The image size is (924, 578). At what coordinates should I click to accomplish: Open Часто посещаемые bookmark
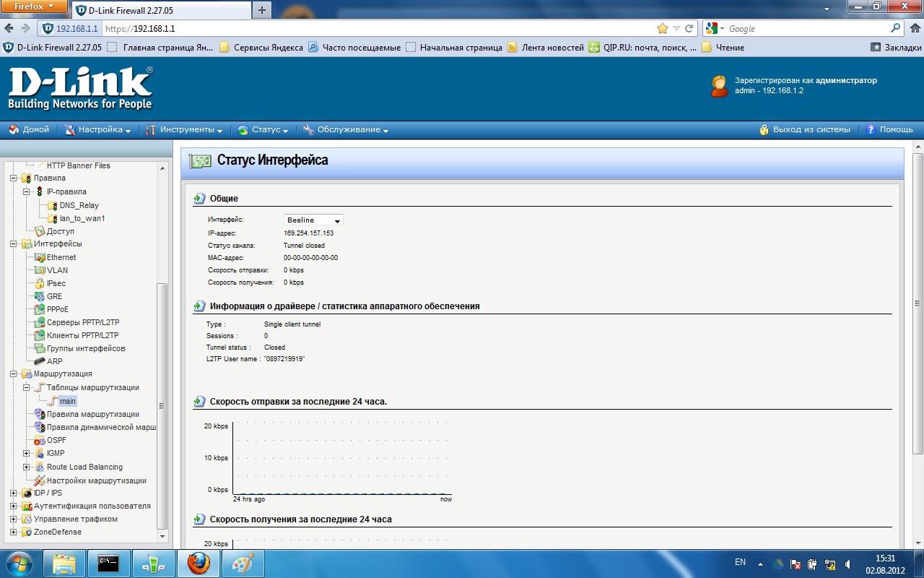click(354, 48)
